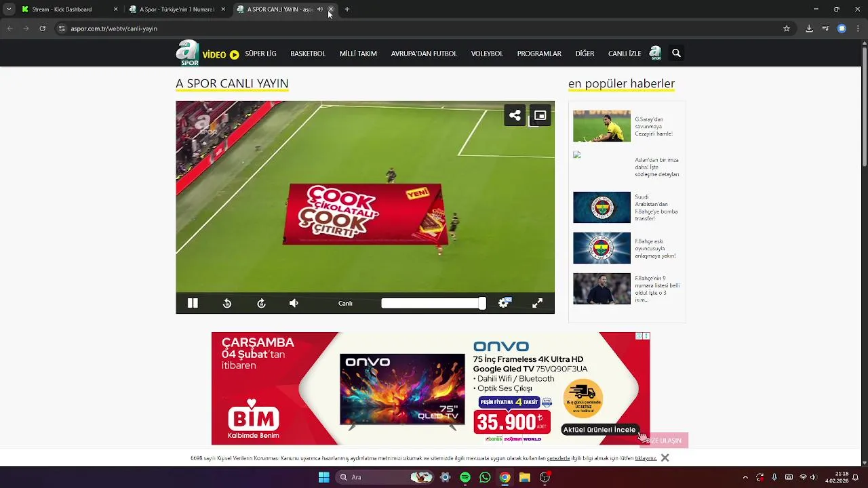Open the media controls icon in Chrome toolbar

[825, 28]
